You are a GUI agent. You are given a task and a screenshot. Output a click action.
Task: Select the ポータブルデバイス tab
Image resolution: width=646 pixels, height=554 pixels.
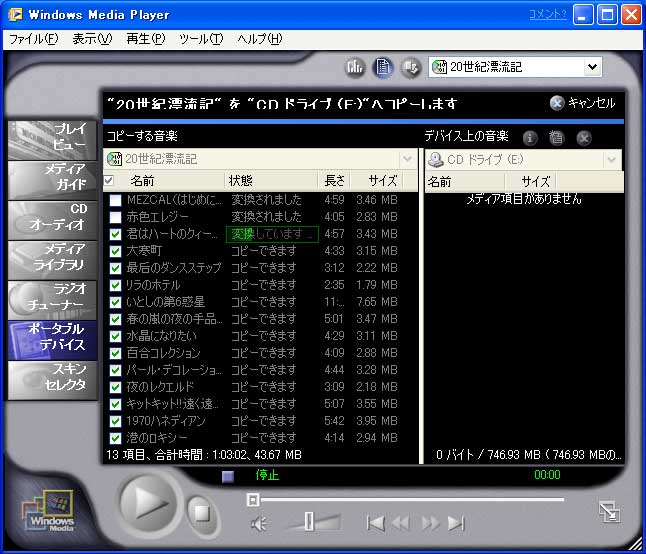[x=52, y=341]
